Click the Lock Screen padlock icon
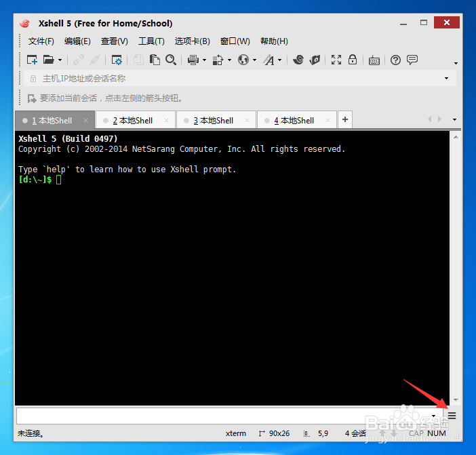 pos(353,60)
